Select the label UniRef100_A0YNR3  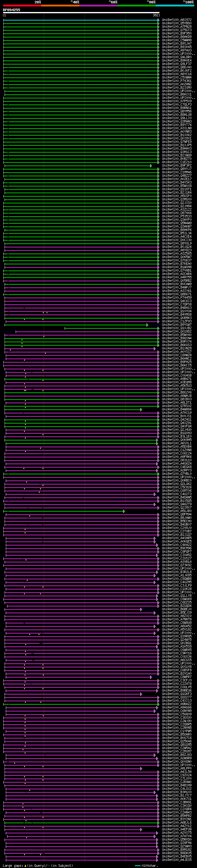[177, 132]
